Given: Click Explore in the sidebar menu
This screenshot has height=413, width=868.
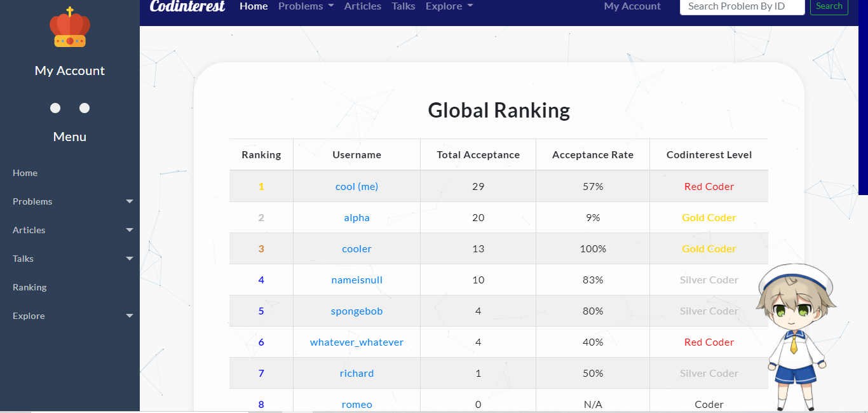Looking at the screenshot, I should tap(29, 316).
